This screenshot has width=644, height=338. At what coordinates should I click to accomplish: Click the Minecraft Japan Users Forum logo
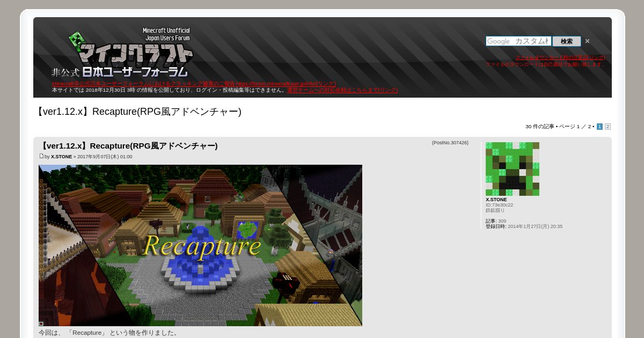click(122, 52)
